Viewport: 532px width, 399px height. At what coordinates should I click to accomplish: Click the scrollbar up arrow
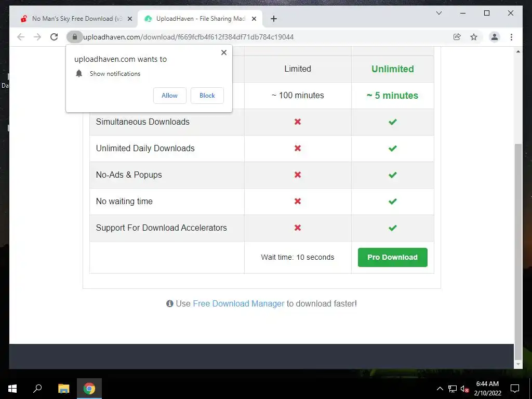518,51
